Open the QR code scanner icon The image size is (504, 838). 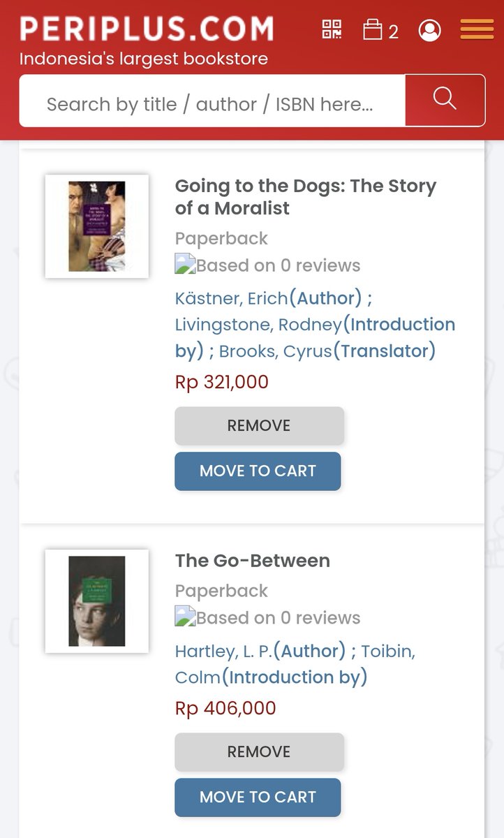pos(332,30)
